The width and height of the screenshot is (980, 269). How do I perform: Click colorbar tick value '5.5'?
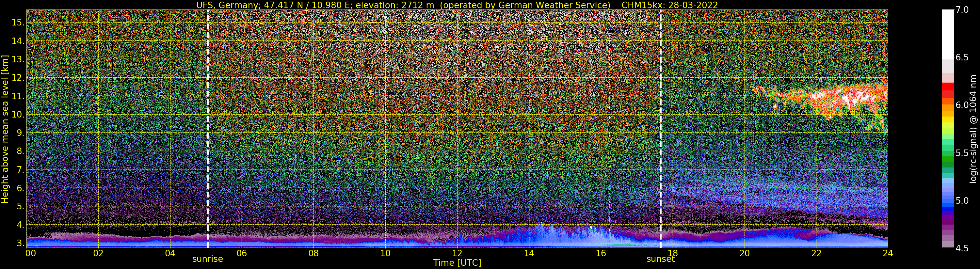coord(962,153)
